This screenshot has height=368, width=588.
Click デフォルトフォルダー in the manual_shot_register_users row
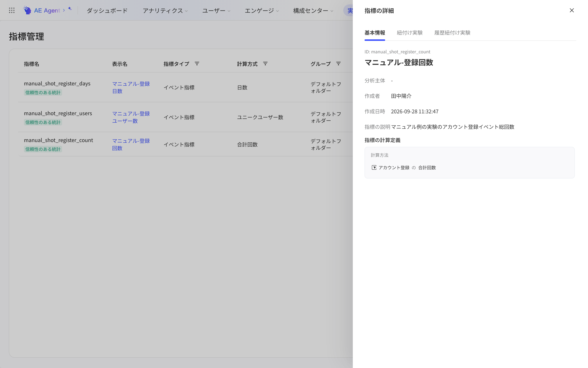click(x=326, y=117)
